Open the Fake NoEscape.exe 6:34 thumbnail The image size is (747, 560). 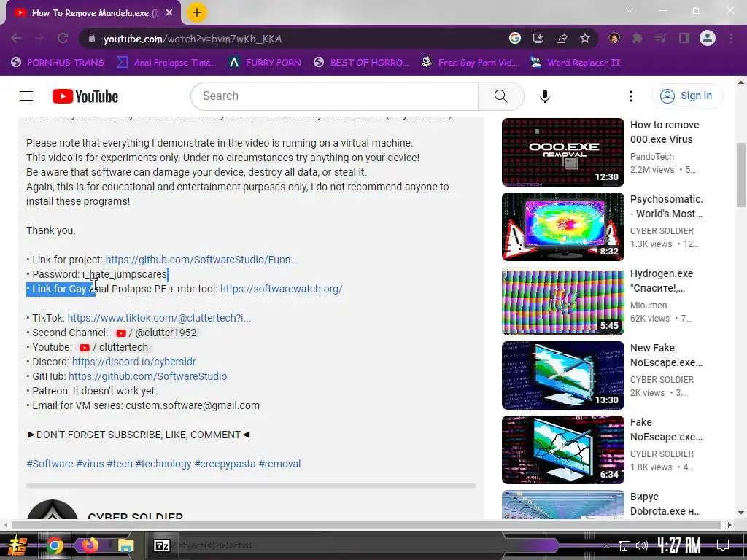click(562, 449)
